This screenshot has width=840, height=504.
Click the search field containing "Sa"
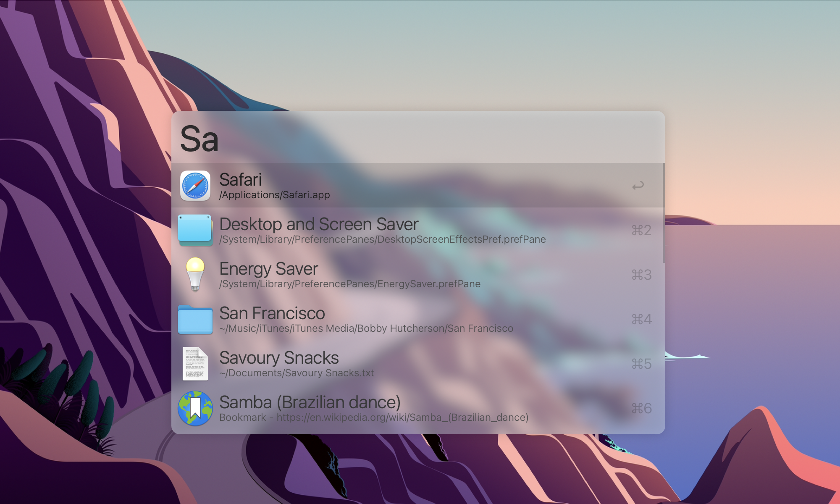coord(418,139)
